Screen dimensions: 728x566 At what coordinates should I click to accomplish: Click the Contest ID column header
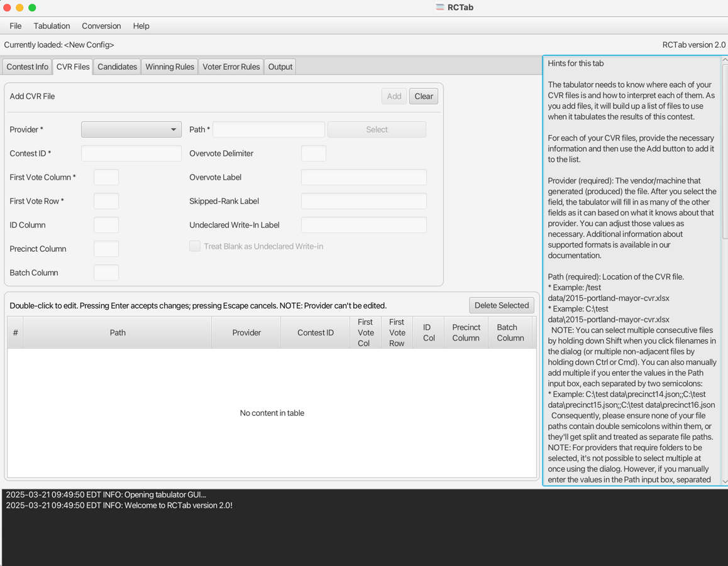315,333
